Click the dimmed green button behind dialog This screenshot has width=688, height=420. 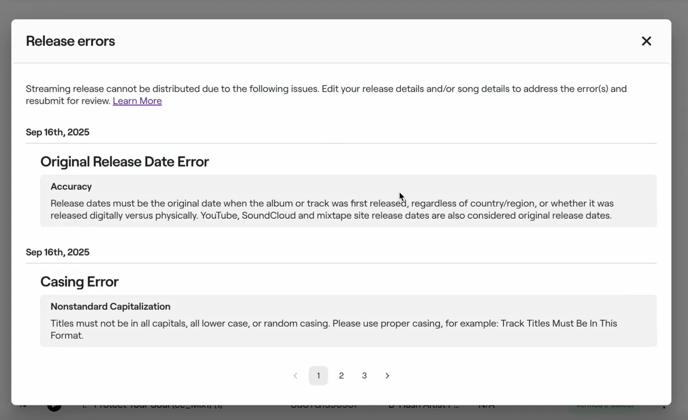604,406
